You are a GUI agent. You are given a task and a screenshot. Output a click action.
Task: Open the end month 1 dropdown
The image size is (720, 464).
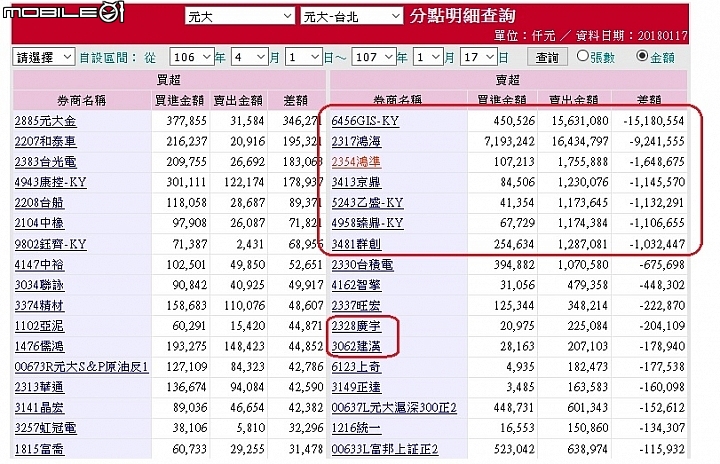tap(428, 57)
